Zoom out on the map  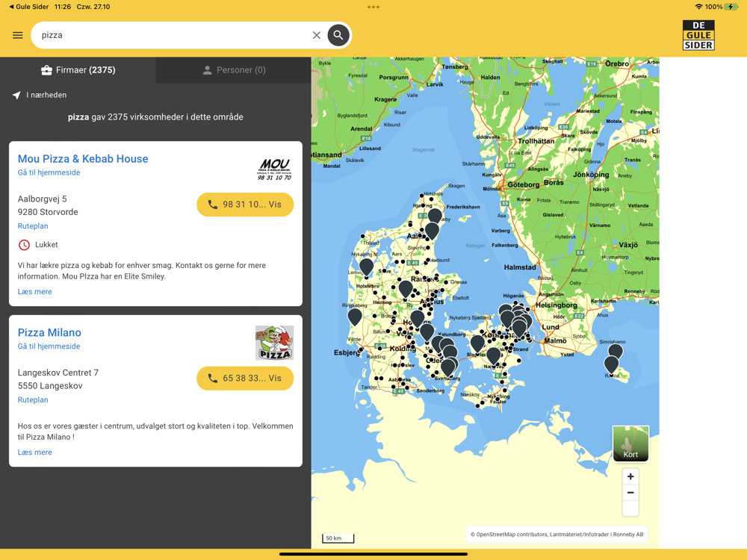pos(630,492)
